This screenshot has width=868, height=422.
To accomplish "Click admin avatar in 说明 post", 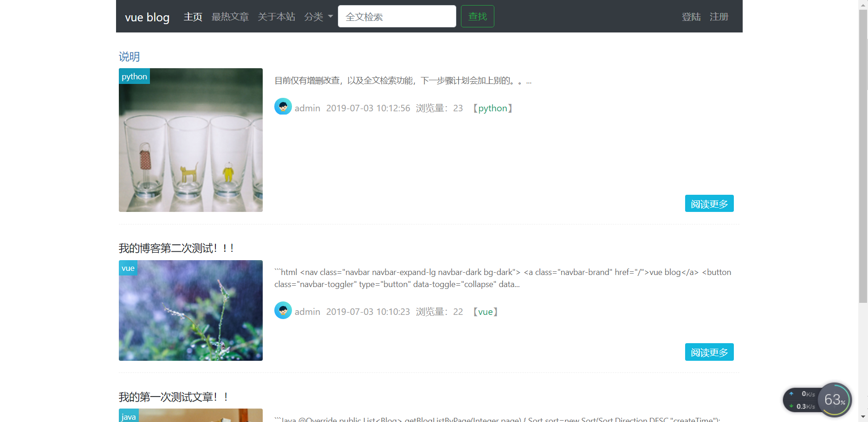I will point(283,107).
